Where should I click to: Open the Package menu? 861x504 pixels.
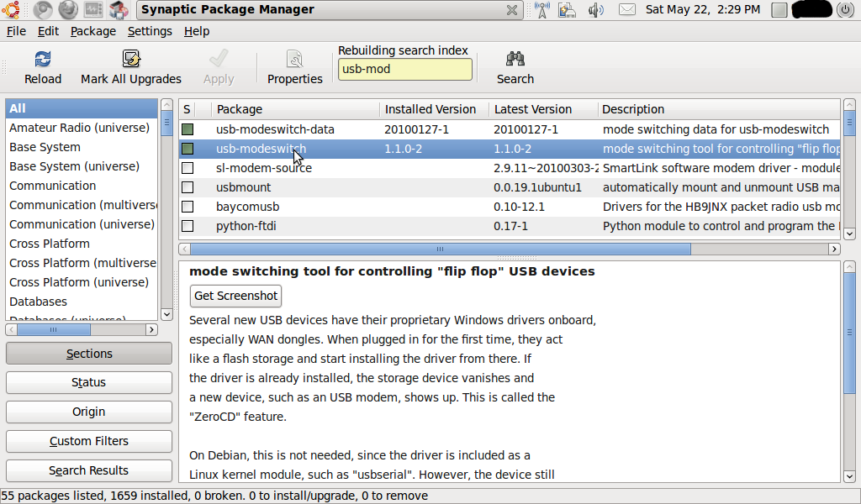click(x=93, y=31)
